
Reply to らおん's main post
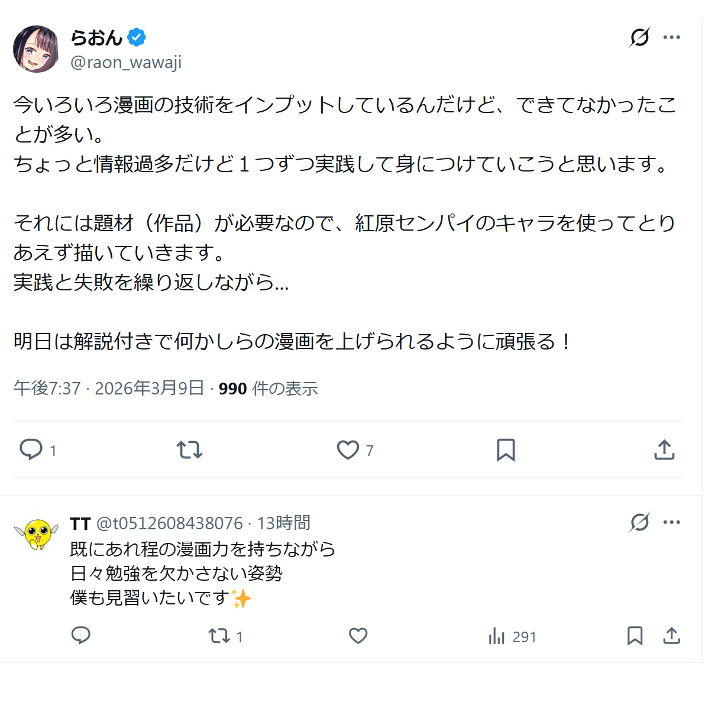pos(31,450)
